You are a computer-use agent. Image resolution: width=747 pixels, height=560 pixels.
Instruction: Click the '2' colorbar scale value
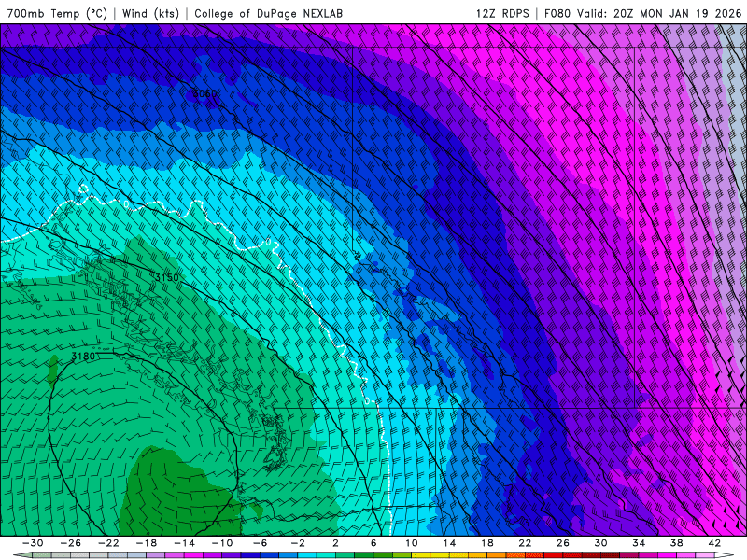(x=335, y=543)
